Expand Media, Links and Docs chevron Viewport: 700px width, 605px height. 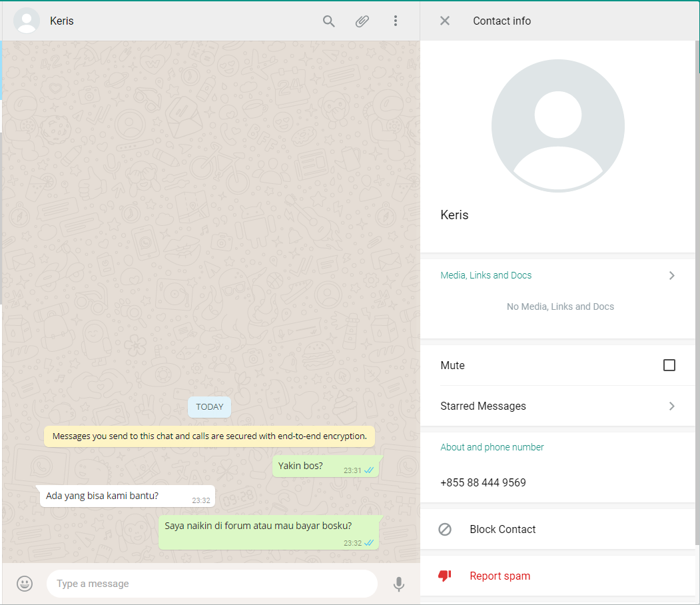[671, 275]
